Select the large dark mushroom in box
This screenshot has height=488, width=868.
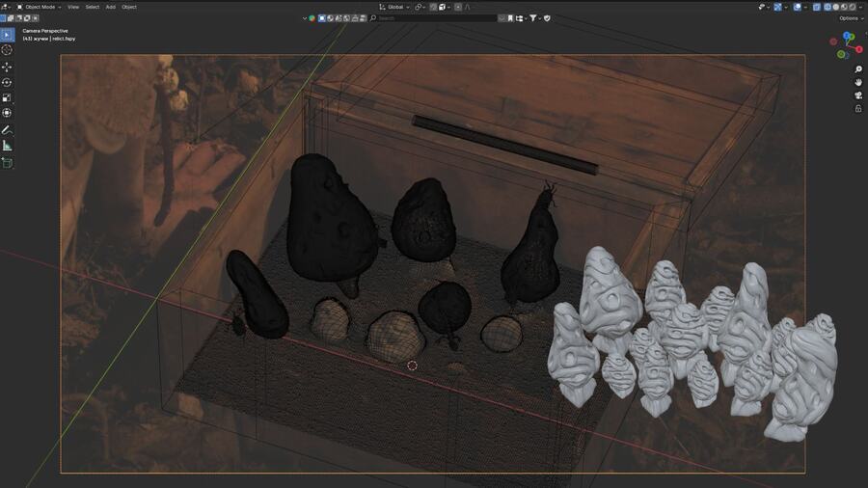point(331,221)
